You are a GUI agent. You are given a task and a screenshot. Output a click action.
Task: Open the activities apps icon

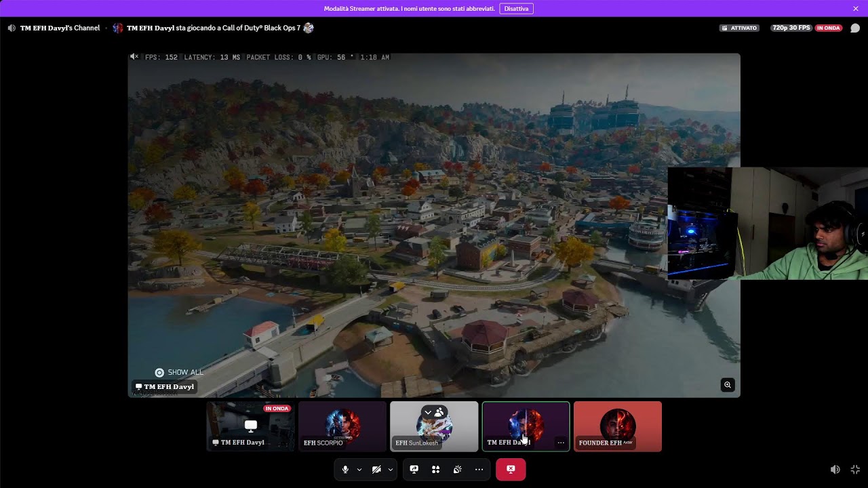point(436,469)
